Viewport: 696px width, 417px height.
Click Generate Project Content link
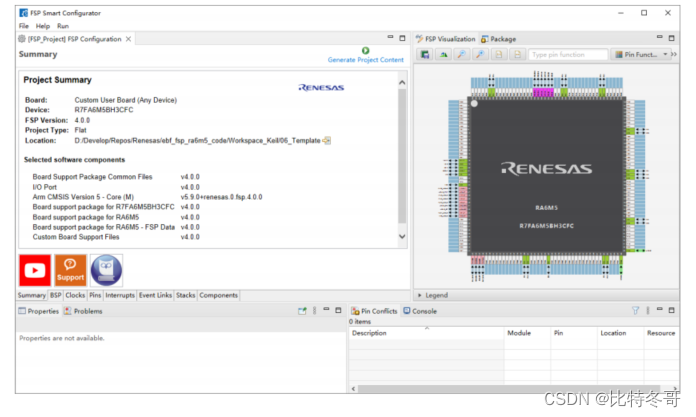(x=365, y=60)
